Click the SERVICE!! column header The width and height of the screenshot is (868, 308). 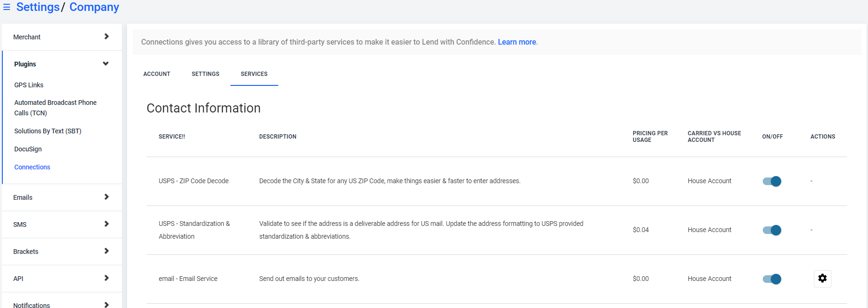(x=172, y=137)
